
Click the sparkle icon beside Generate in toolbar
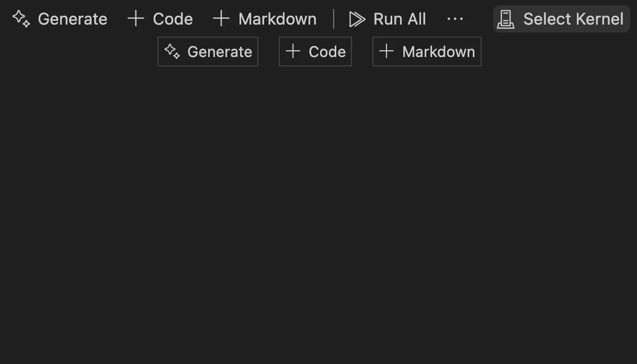click(21, 19)
